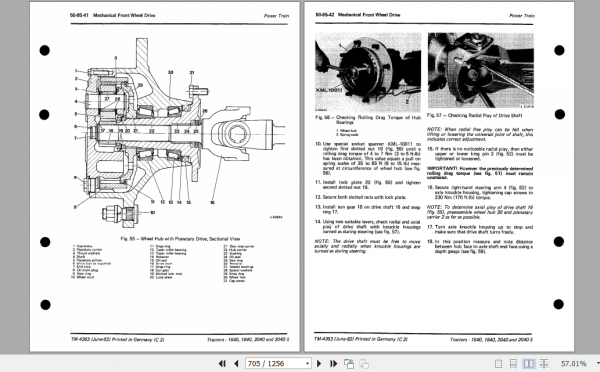Click the 50-65-42 Mechanical Front Wheel Drive header
Screen dimensions: 600x372
[358, 15]
